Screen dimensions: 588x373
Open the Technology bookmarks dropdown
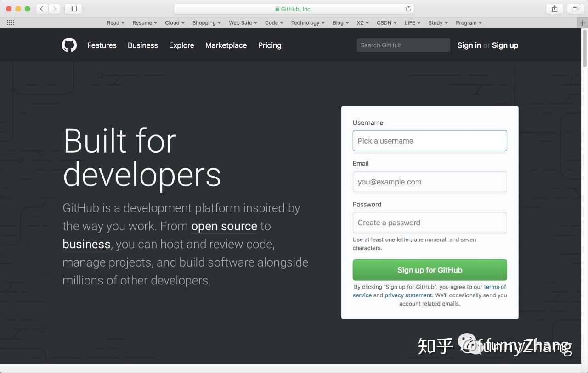click(307, 22)
